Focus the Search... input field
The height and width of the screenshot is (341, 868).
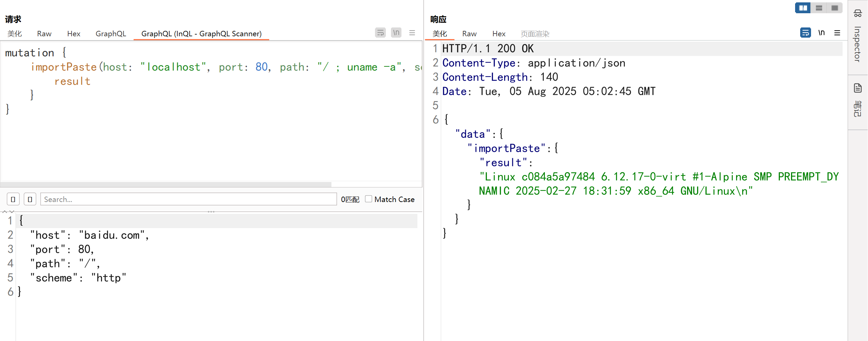pos(188,199)
